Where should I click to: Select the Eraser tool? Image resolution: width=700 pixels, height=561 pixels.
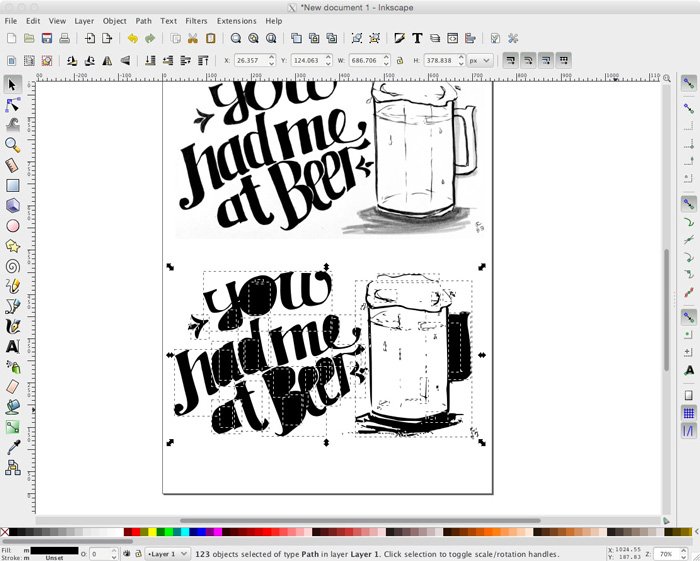click(x=12, y=386)
